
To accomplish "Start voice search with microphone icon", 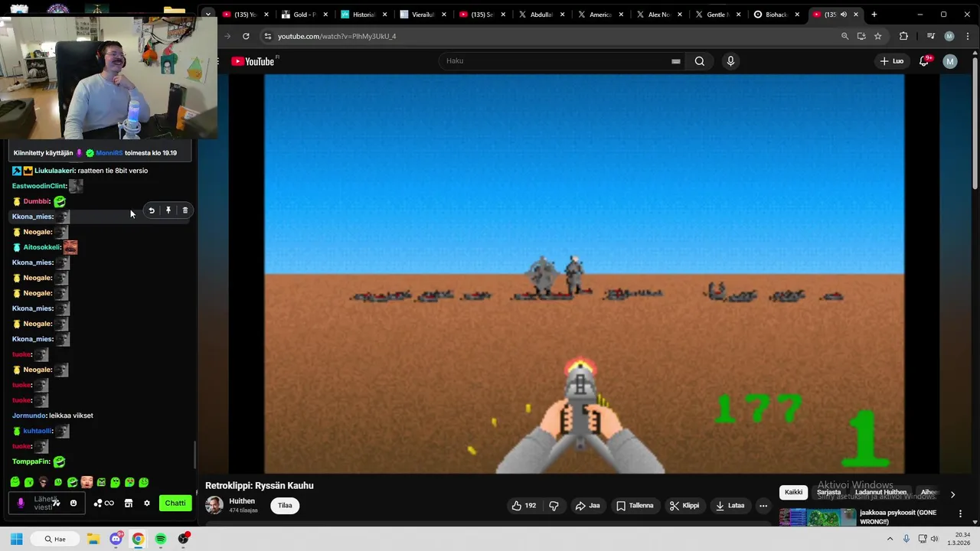I will [730, 61].
